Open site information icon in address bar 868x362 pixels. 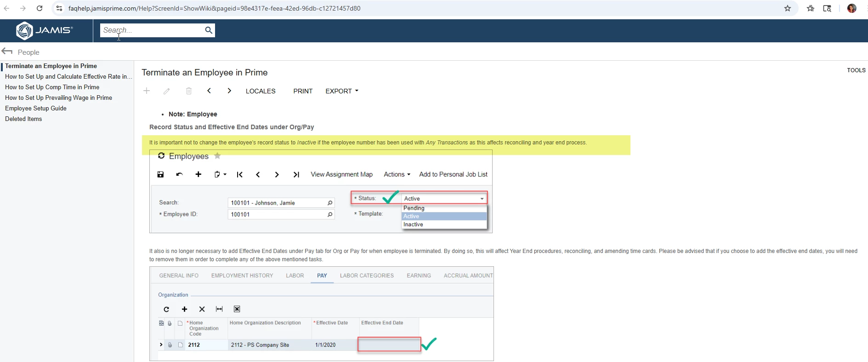pos(59,8)
